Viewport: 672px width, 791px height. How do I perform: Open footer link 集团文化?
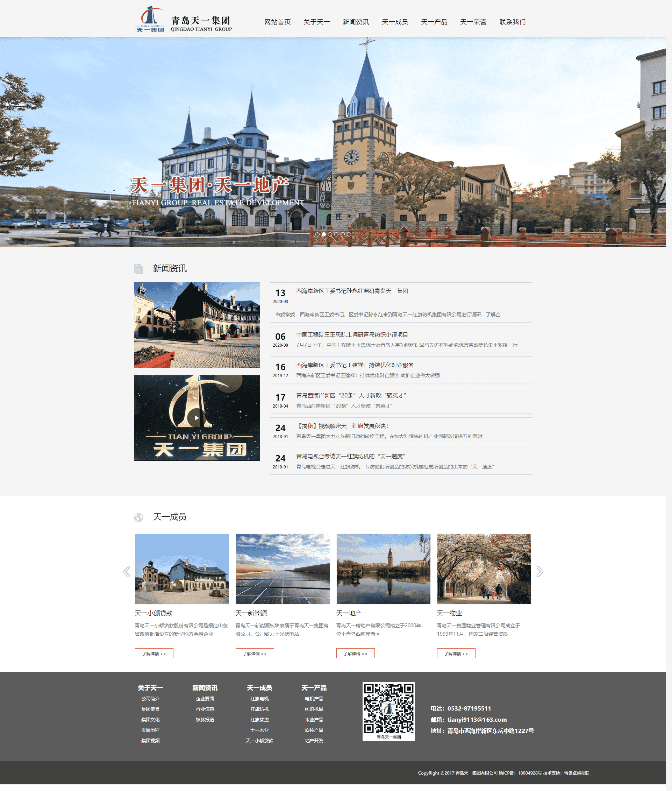click(150, 720)
